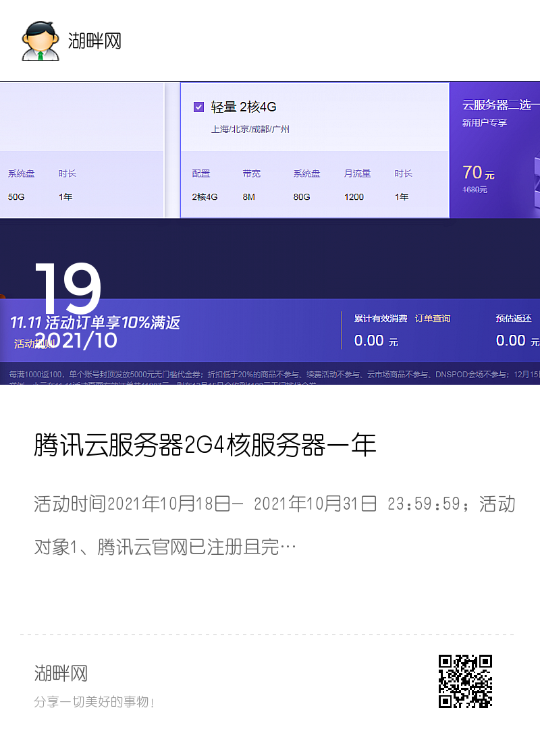540x756 pixels.
Task: Toggle the 轻量 2核4G checkbox
Action: click(x=198, y=107)
